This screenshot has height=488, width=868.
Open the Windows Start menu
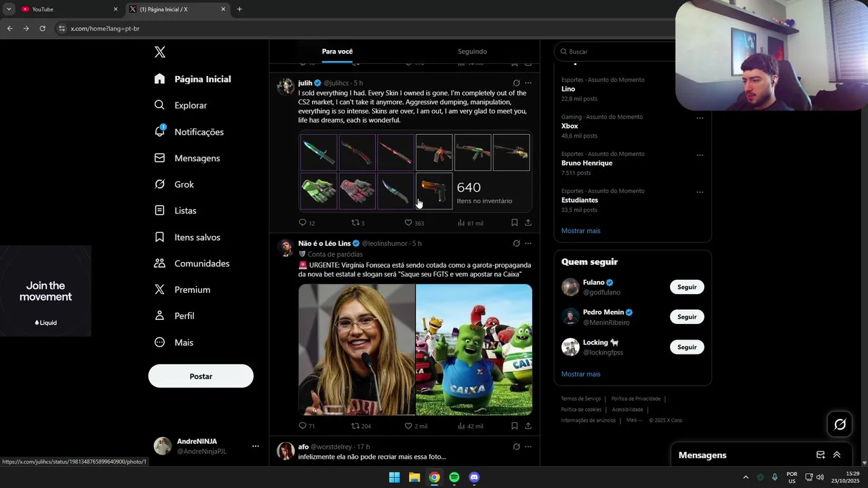(394, 477)
